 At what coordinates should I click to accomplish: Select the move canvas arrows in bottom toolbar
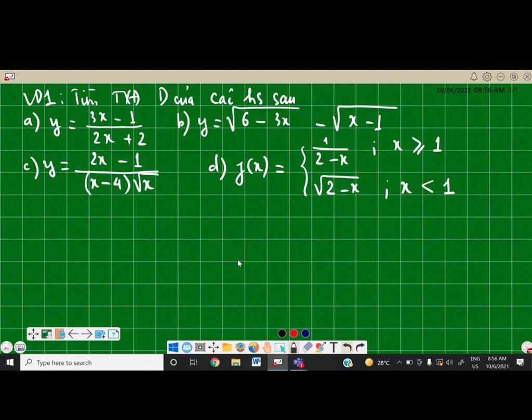[214, 347]
